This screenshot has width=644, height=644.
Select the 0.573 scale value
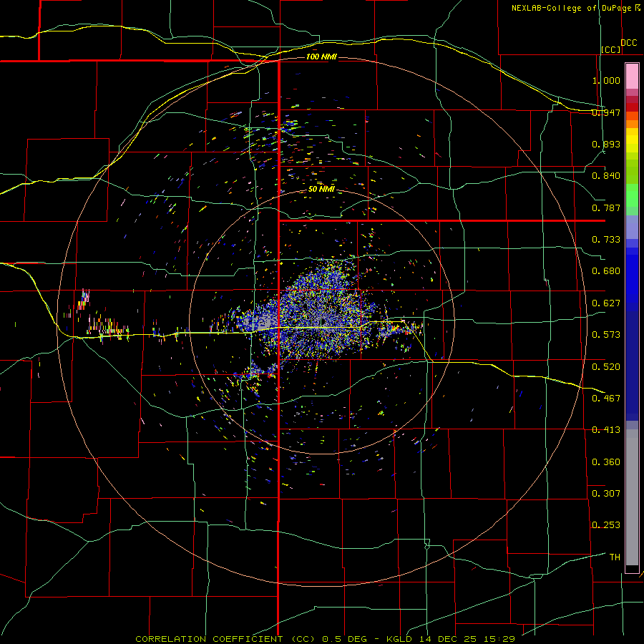[606, 335]
